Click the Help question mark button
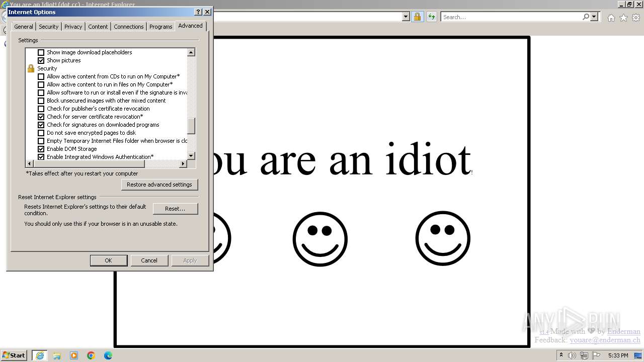This screenshot has width=644, height=362. pyautogui.click(x=198, y=12)
